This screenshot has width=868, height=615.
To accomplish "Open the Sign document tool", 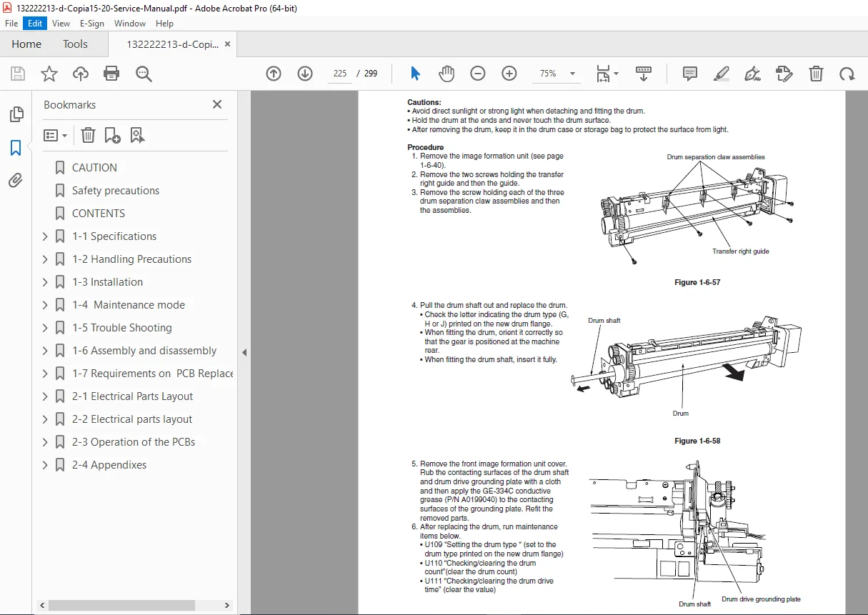I will click(x=753, y=74).
